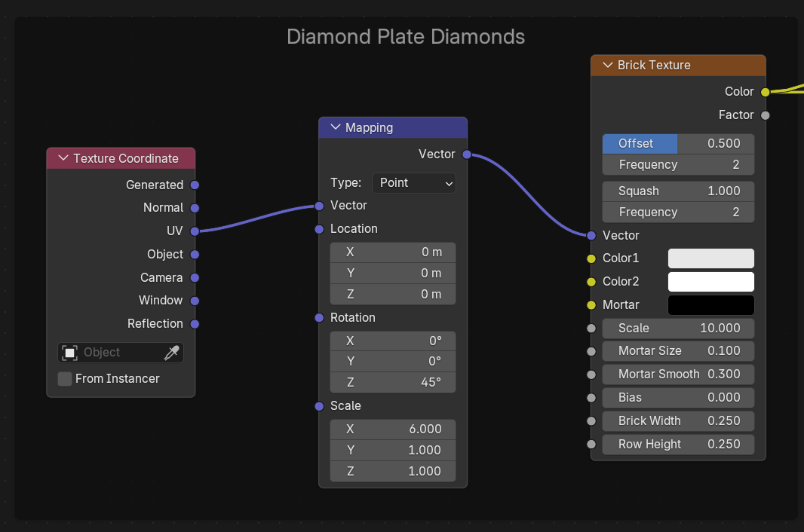Collapse the Brick Texture node
Image resolution: width=804 pixels, height=532 pixels.
point(607,65)
